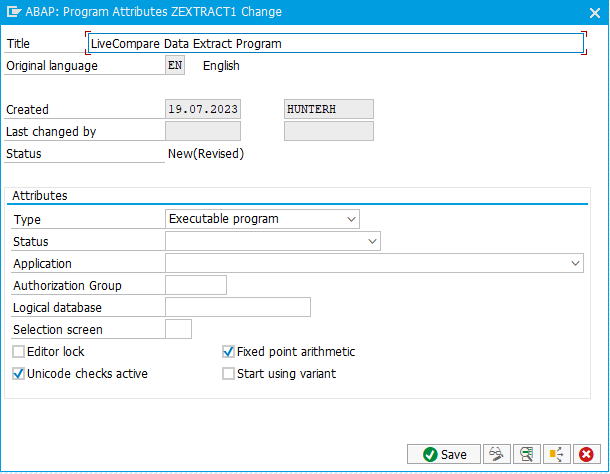This screenshot has width=610, height=474.
Task: Close the Program Attributes dialog window
Action: coord(594,13)
